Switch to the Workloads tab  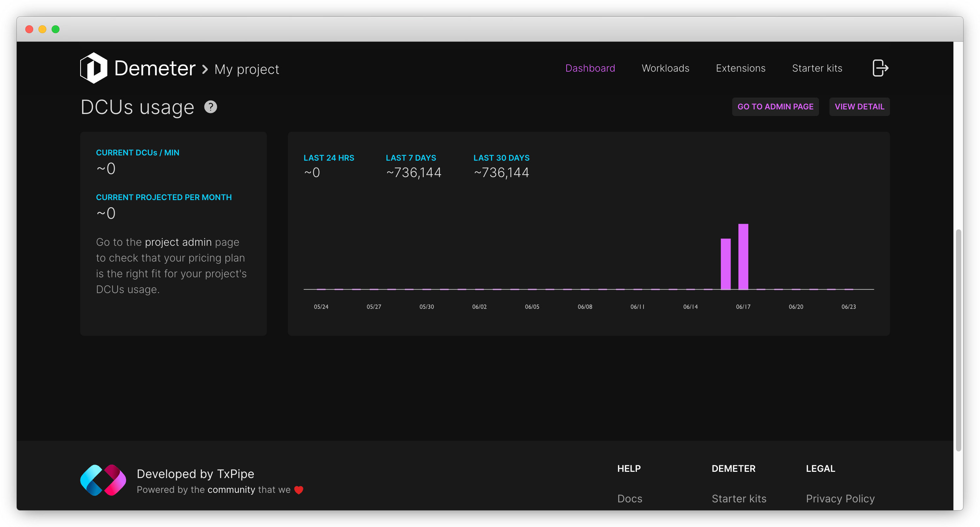[665, 68]
